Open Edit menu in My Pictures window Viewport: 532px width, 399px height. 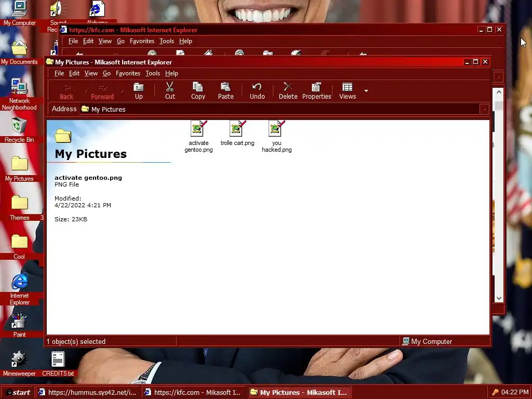(x=74, y=73)
